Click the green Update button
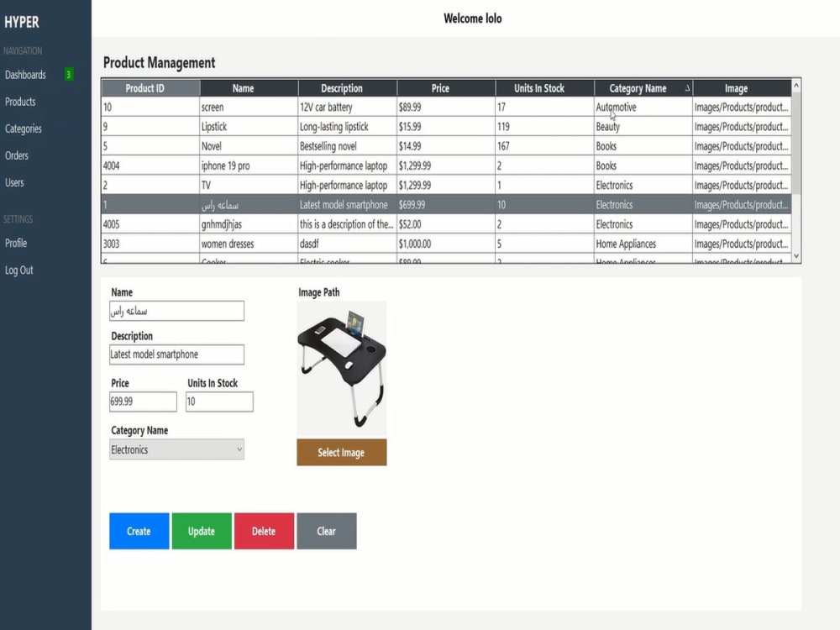Screen dimensions: 840x630 tap(202, 531)
